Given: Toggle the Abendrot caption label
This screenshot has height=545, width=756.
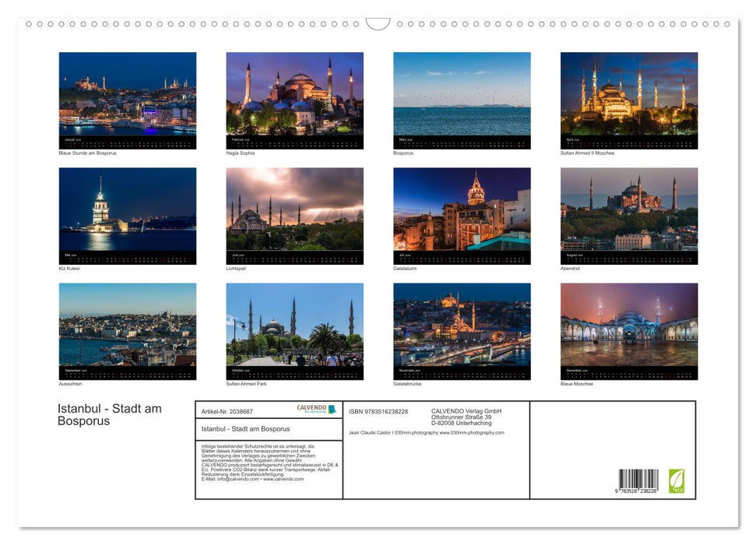Looking at the screenshot, I should click(x=571, y=267).
